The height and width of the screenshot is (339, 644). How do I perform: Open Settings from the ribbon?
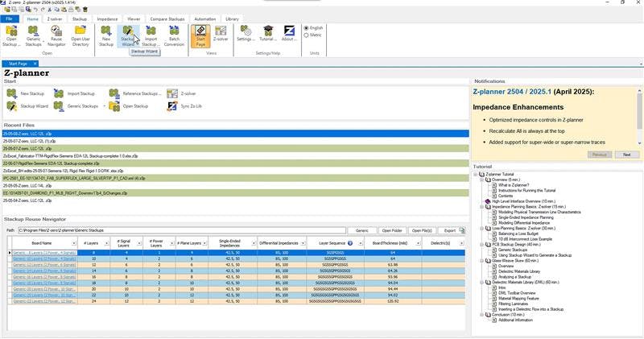coord(246,34)
